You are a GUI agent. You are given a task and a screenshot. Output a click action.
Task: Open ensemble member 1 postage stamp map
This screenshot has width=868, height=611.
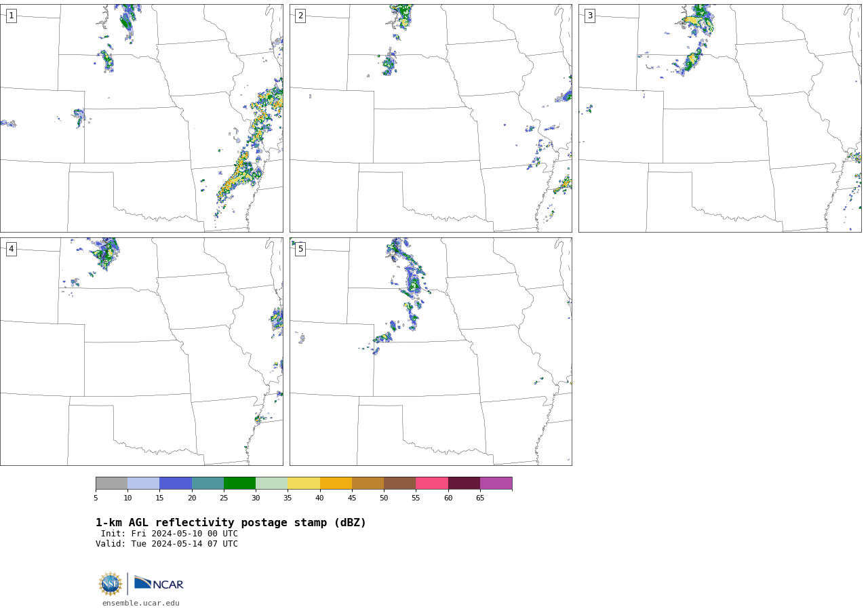(x=141, y=118)
